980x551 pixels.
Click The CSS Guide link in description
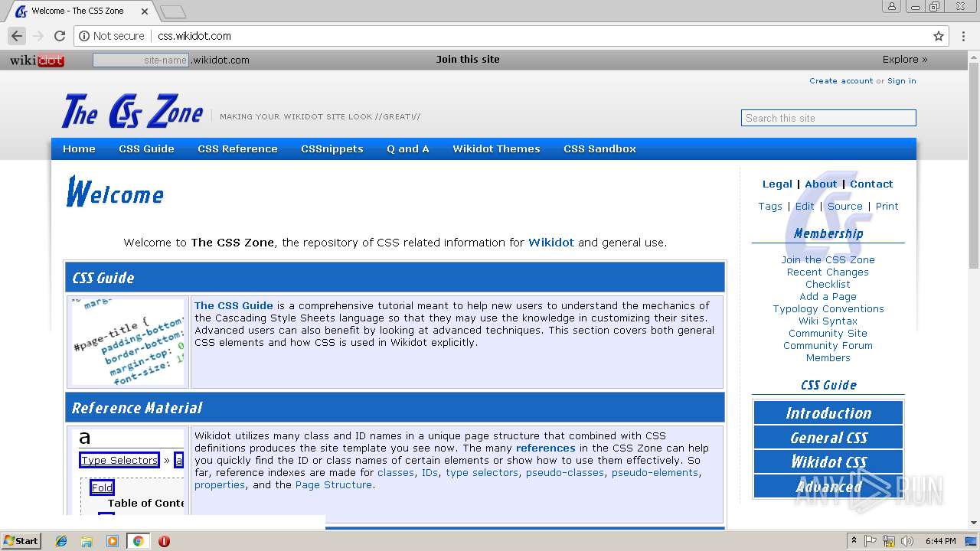tap(234, 305)
